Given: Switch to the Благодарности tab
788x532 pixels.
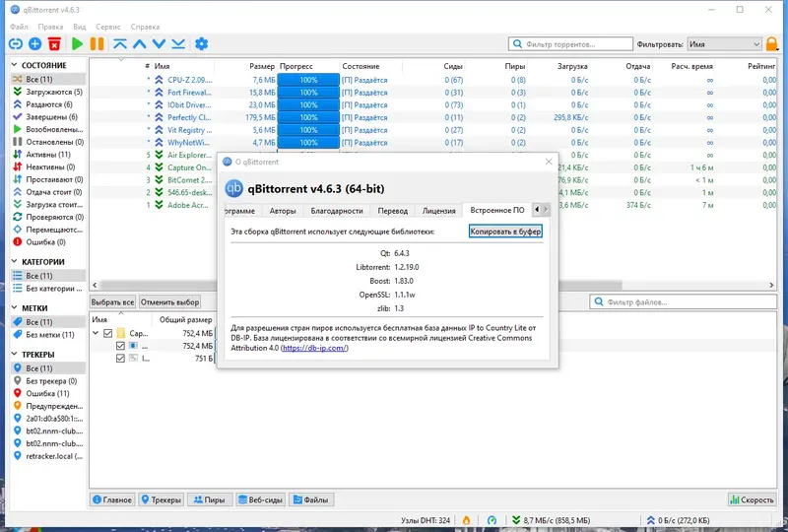Looking at the screenshot, I should tap(337, 211).
